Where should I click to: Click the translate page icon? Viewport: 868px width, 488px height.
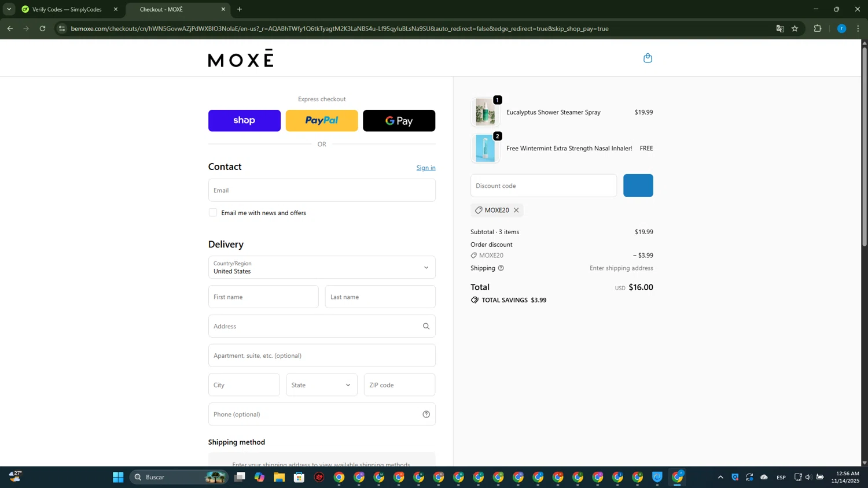click(x=780, y=28)
